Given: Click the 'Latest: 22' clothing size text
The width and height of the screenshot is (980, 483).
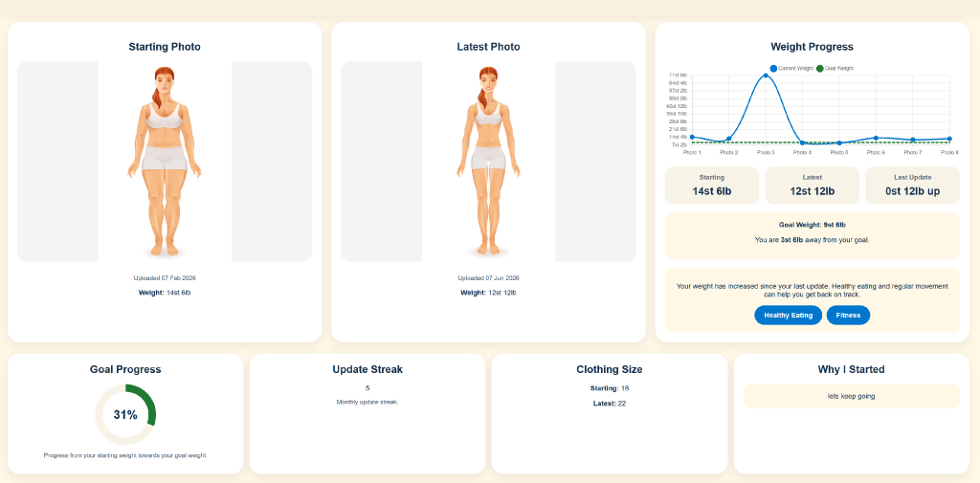Looking at the screenshot, I should pyautogui.click(x=610, y=404).
